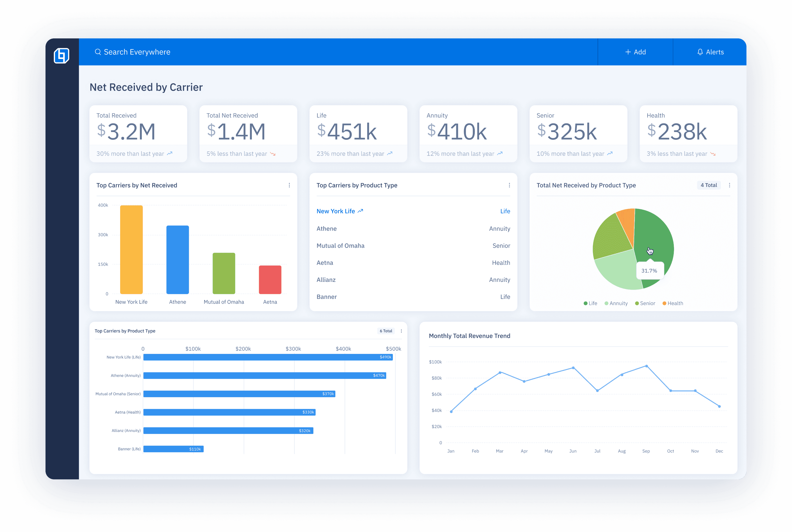The image size is (792, 532).
Task: Click the Add button
Action: pyautogui.click(x=635, y=52)
